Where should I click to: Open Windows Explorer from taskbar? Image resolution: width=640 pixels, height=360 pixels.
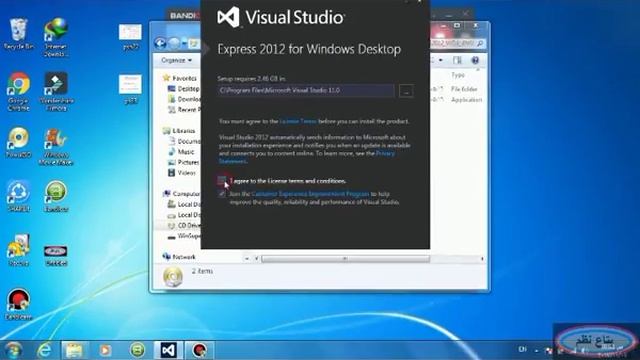point(74,350)
